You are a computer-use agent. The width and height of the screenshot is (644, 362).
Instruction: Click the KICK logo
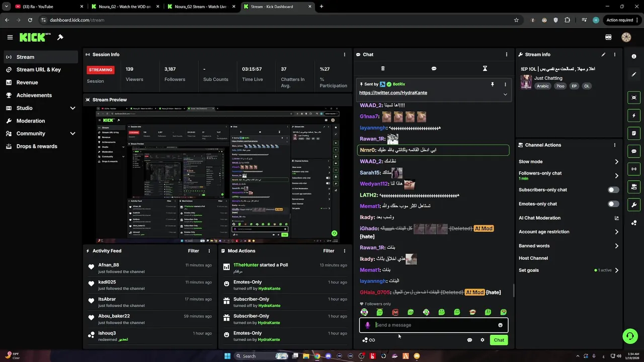(35, 37)
